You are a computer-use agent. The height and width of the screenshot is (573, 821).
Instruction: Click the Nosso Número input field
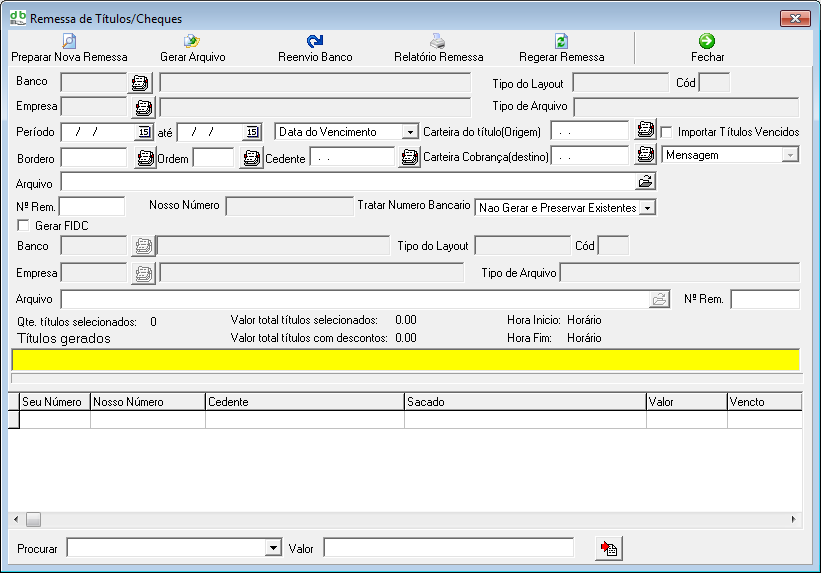290,206
